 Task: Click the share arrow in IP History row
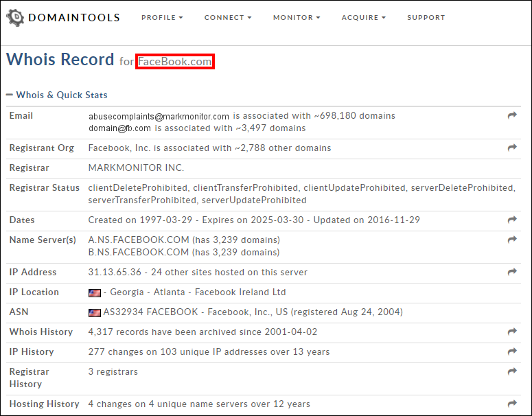512,351
